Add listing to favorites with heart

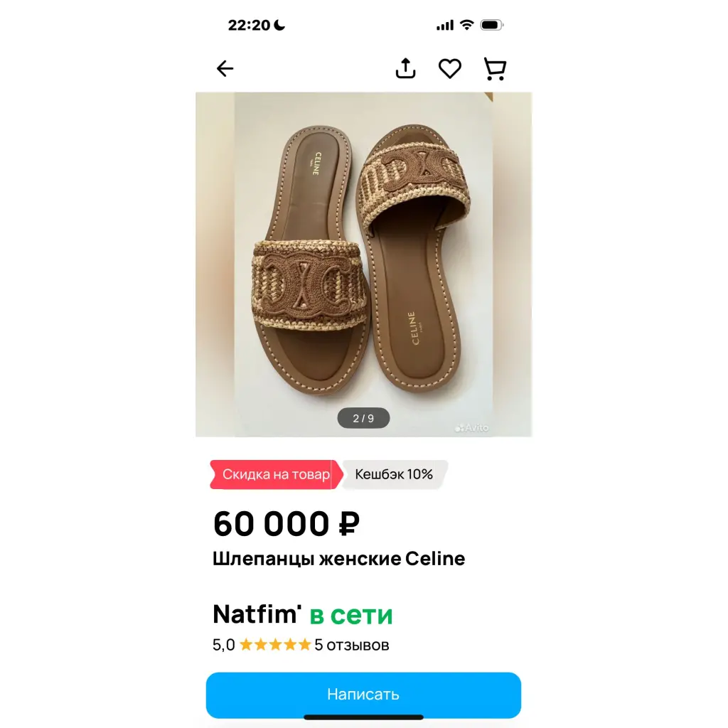coord(449,68)
